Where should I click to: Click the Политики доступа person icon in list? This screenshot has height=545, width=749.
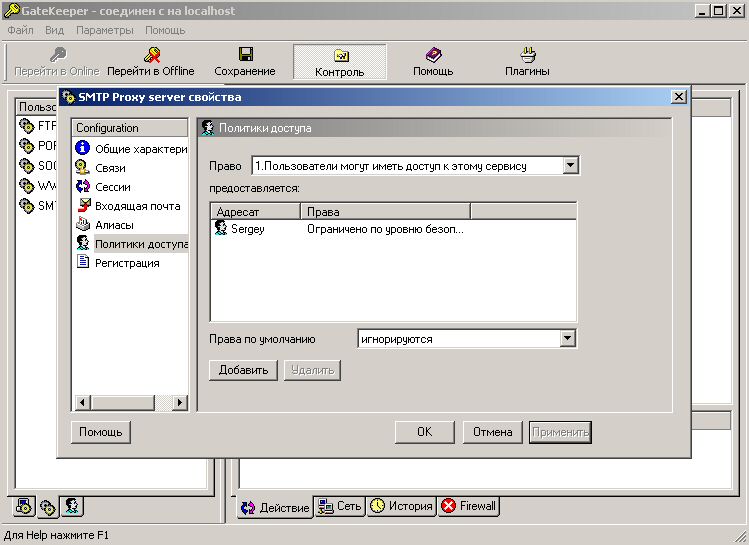coord(83,243)
